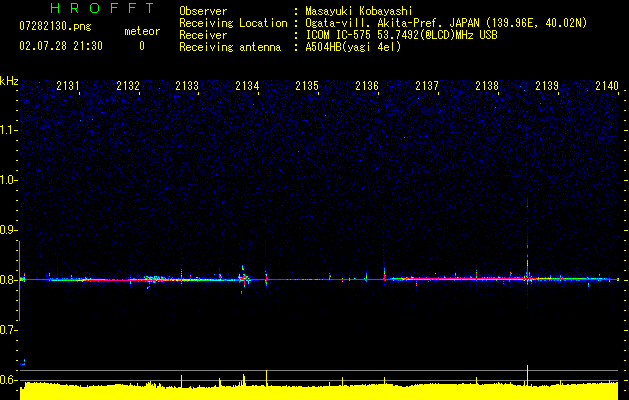Select the file name 07282130.png
The height and width of the screenshot is (400, 629).
click(55, 27)
